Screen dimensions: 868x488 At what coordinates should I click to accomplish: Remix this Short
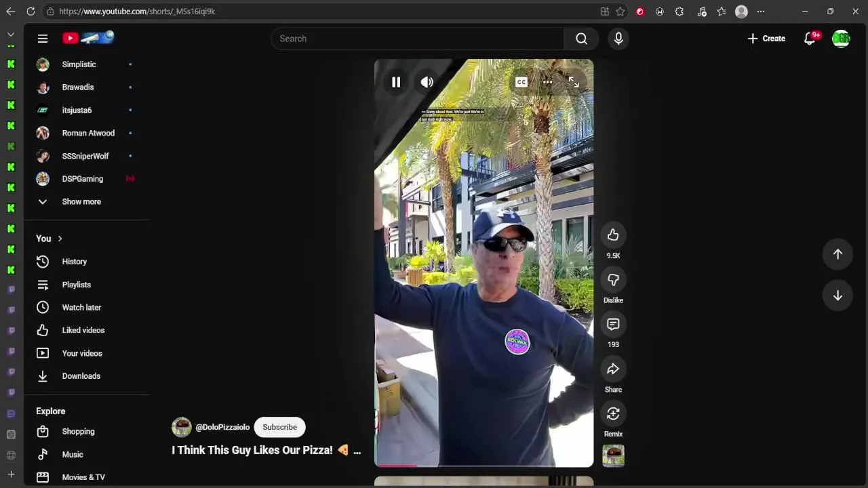pos(613,414)
